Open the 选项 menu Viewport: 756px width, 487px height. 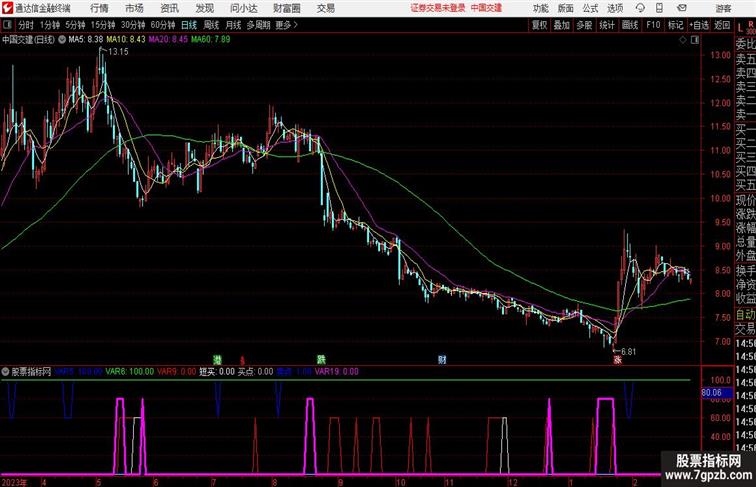[615, 8]
